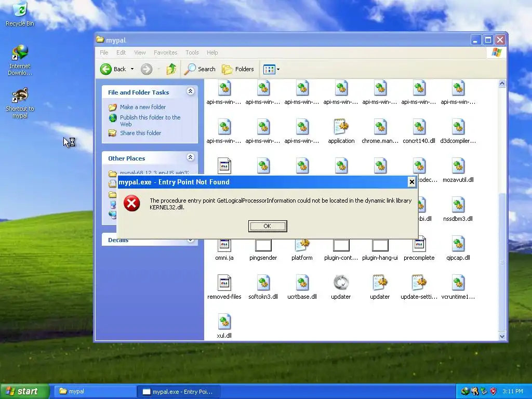Click the Internet Download Manager globe tray icon
The height and width of the screenshot is (399, 532).
465,391
